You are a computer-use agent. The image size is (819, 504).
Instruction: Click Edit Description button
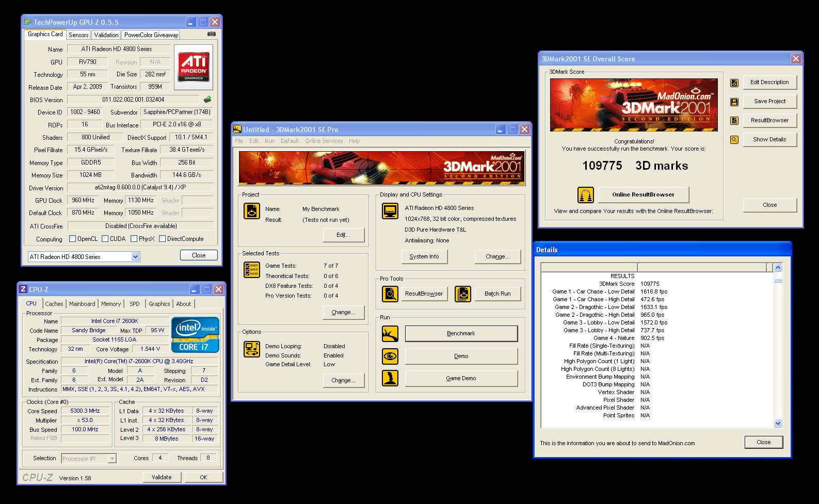tap(769, 83)
